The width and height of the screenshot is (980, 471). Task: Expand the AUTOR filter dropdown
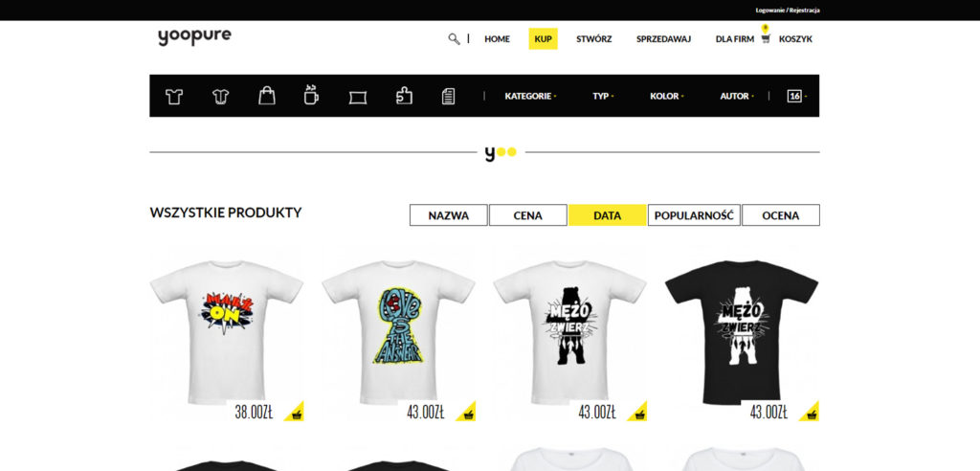[736, 97]
